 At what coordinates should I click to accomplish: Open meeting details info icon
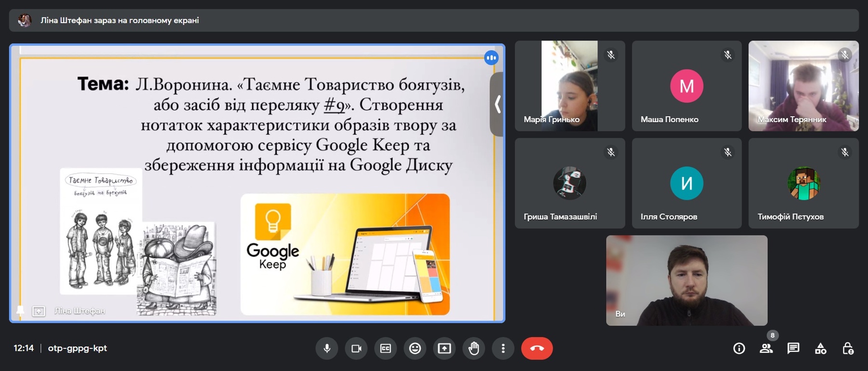[x=739, y=348]
